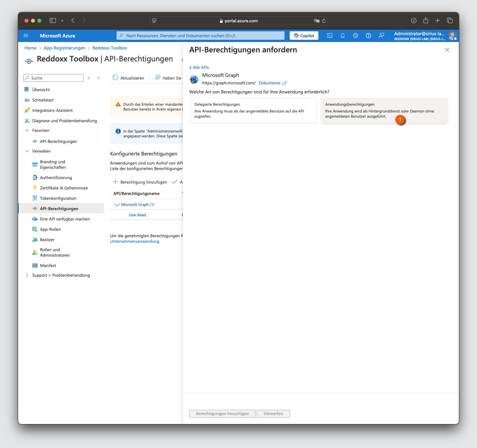The height and width of the screenshot is (448, 477).
Task: Open portal settings gear
Action: click(356, 36)
